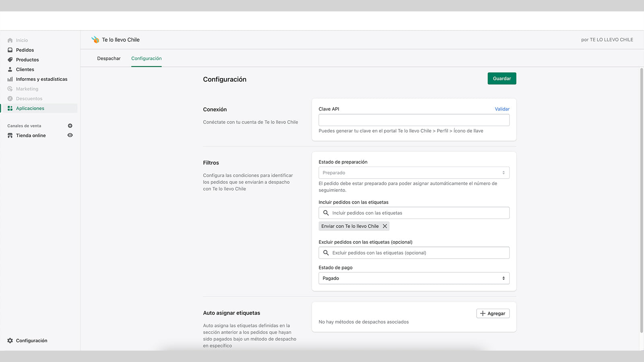The height and width of the screenshot is (362, 644).
Task: Click 'No hay métodos de despachos asociados' text
Action: (363, 322)
